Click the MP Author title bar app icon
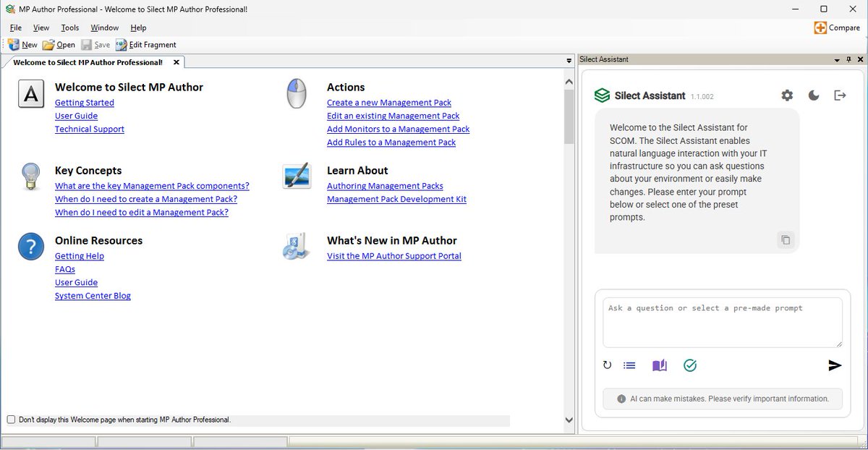Screen dimensions: 868x450 pos(9,9)
